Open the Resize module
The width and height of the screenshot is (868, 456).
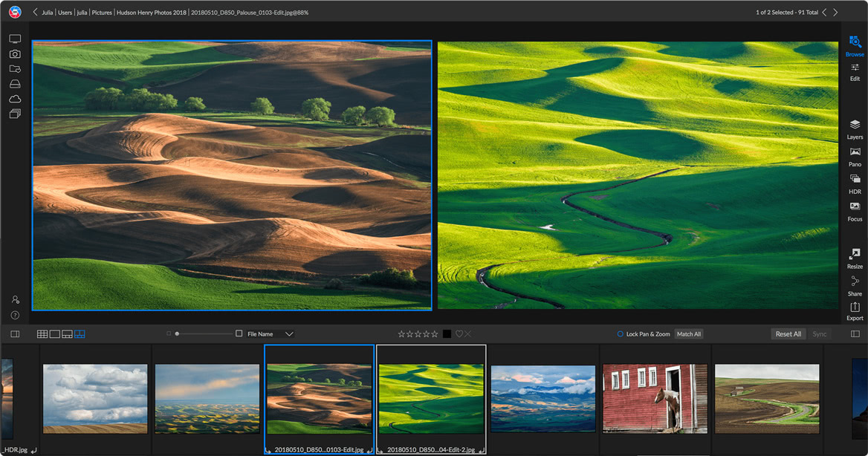coord(855,258)
